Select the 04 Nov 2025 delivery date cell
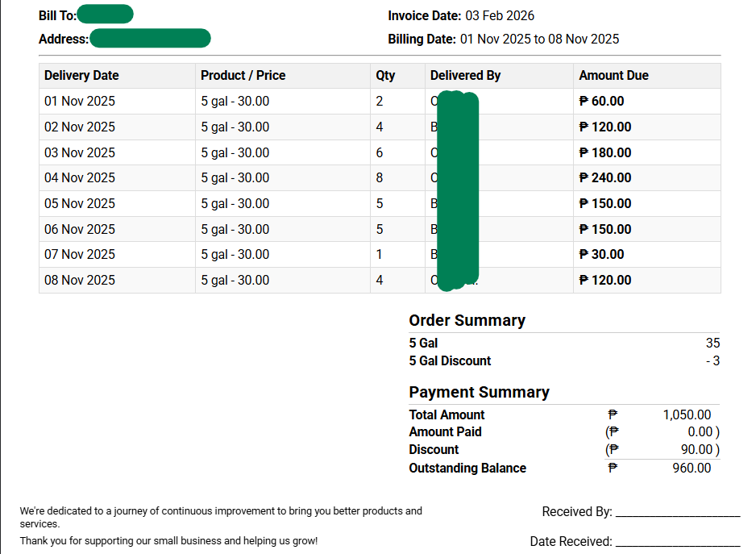The width and height of the screenshot is (756, 554). click(x=80, y=178)
